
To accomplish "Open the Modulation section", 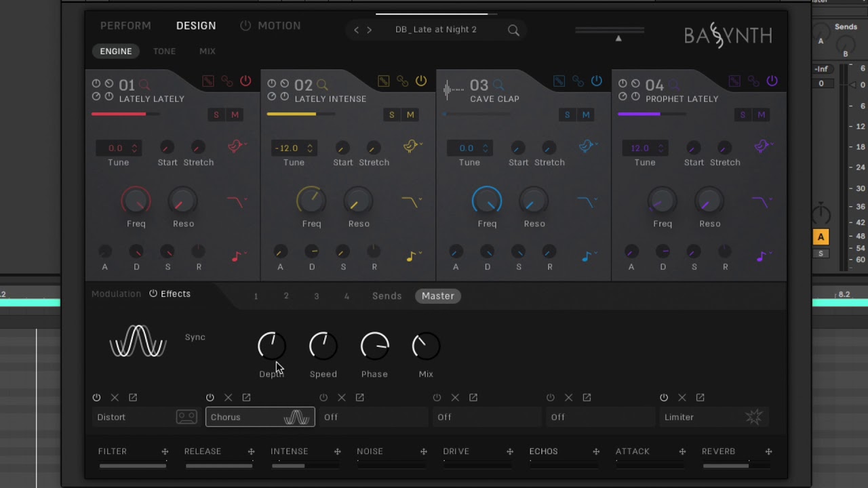I will click(116, 293).
